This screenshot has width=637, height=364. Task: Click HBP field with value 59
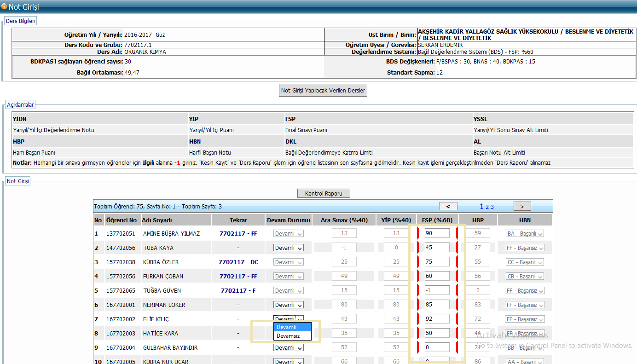point(478,233)
